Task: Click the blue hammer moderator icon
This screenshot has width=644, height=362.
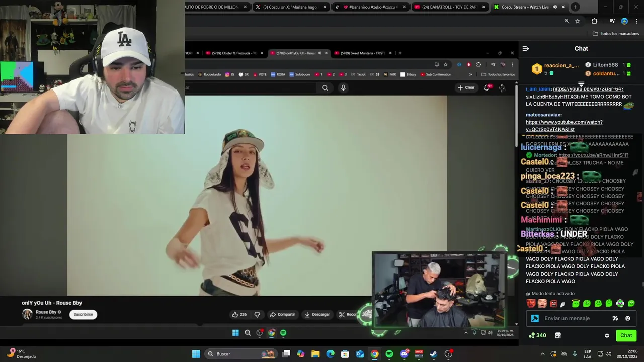Action: 535,318
